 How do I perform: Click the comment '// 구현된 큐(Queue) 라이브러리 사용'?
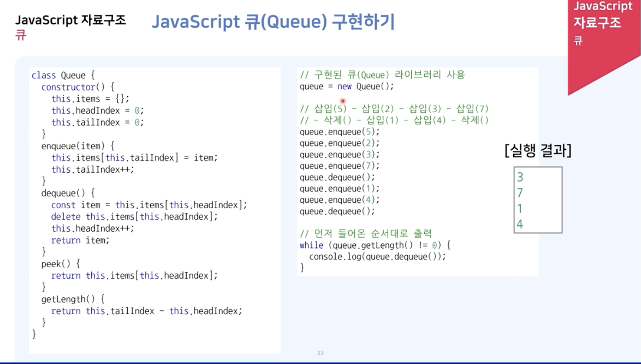click(x=382, y=75)
